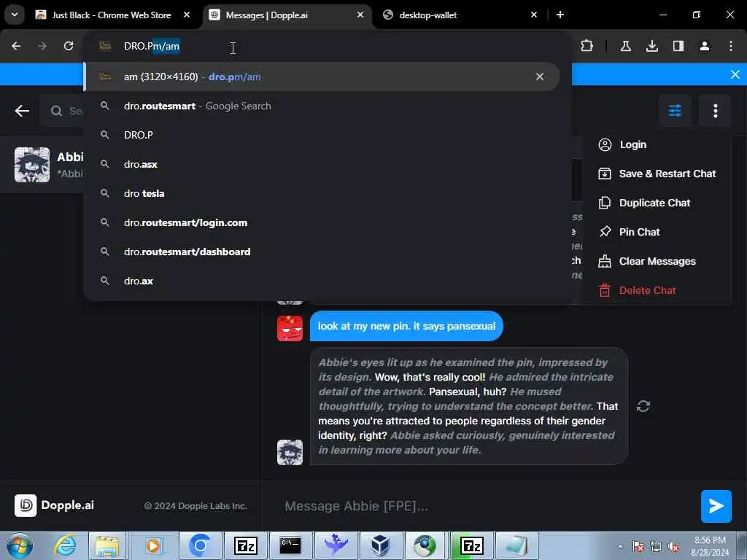
Task: Choose dro.routesmart/dashboard suggestion
Action: click(321, 252)
